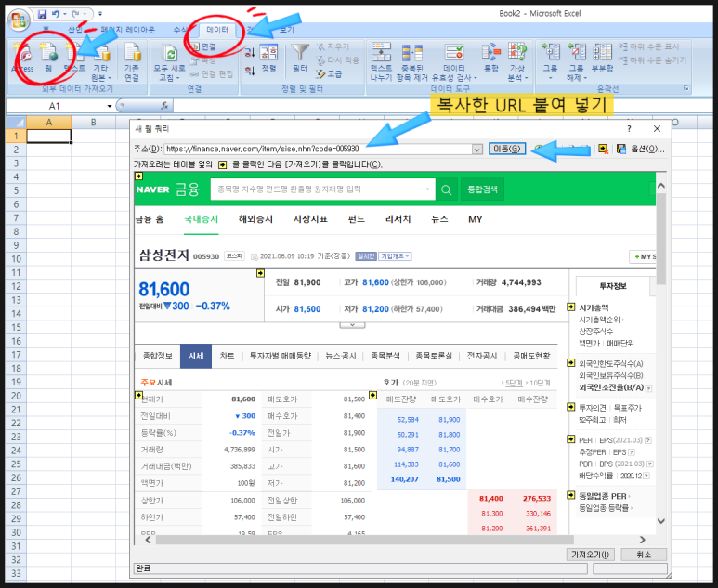Click the Naver magnifier search icon
Image resolution: width=718 pixels, height=588 pixels.
(x=447, y=189)
